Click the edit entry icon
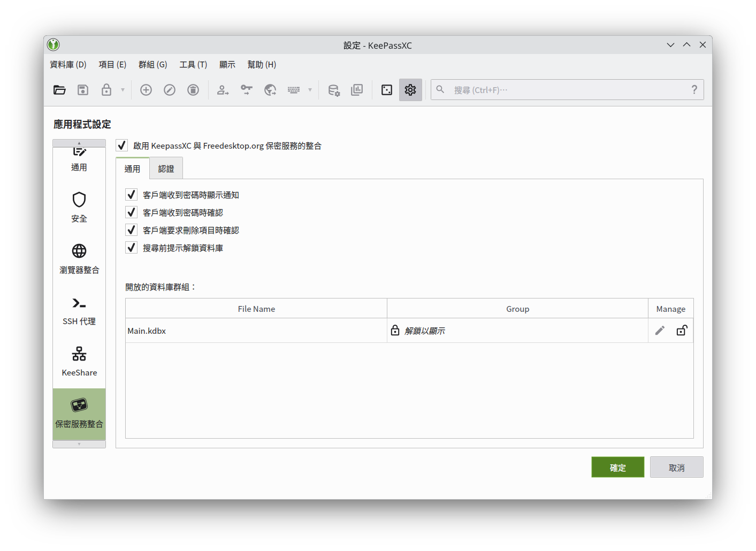 tap(170, 90)
